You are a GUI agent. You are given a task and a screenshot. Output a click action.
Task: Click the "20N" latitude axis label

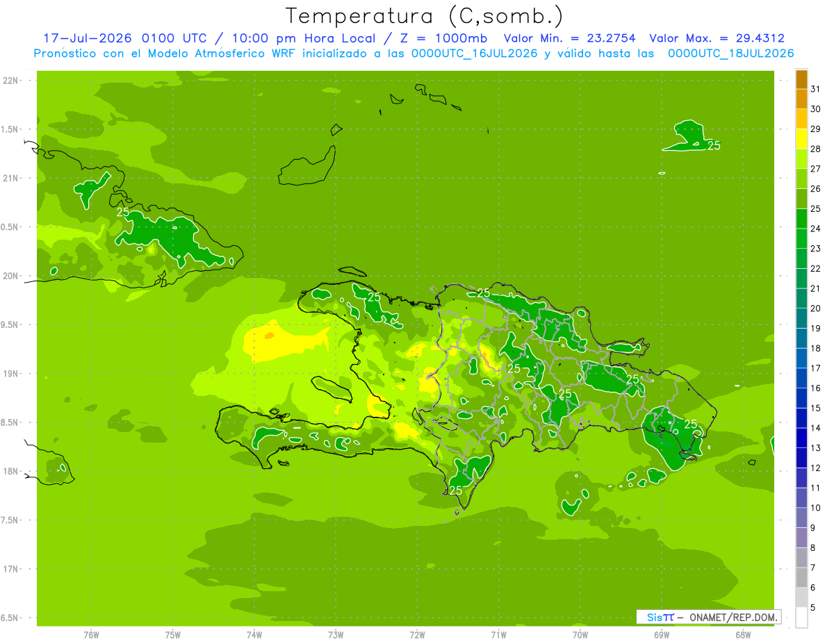12,276
